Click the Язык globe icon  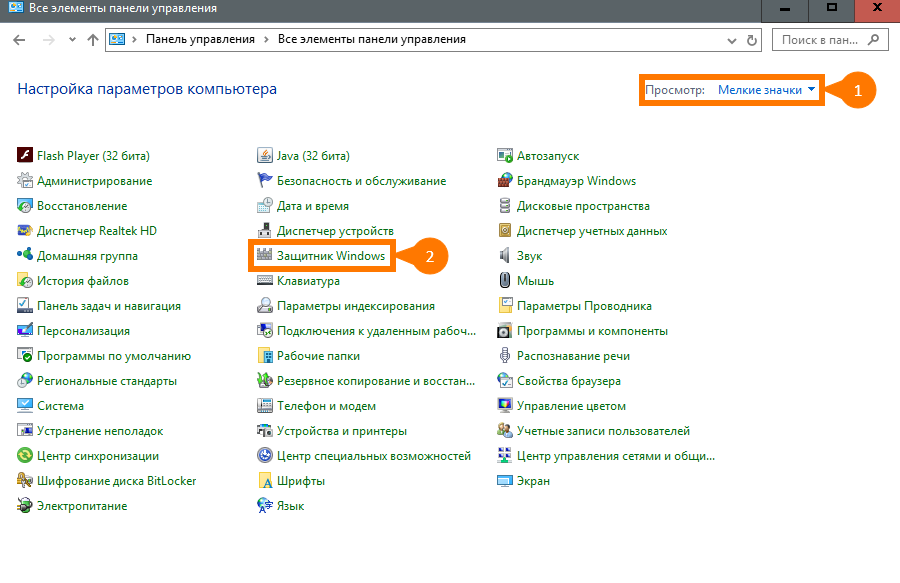[265, 506]
